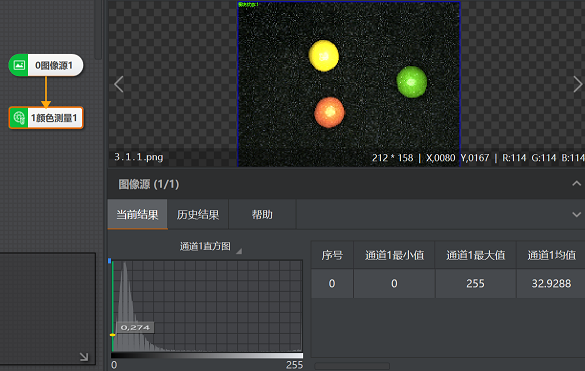Click the blue handle above histogram
Image resolution: width=585 pixels, height=371 pixels.
pyautogui.click(x=109, y=261)
